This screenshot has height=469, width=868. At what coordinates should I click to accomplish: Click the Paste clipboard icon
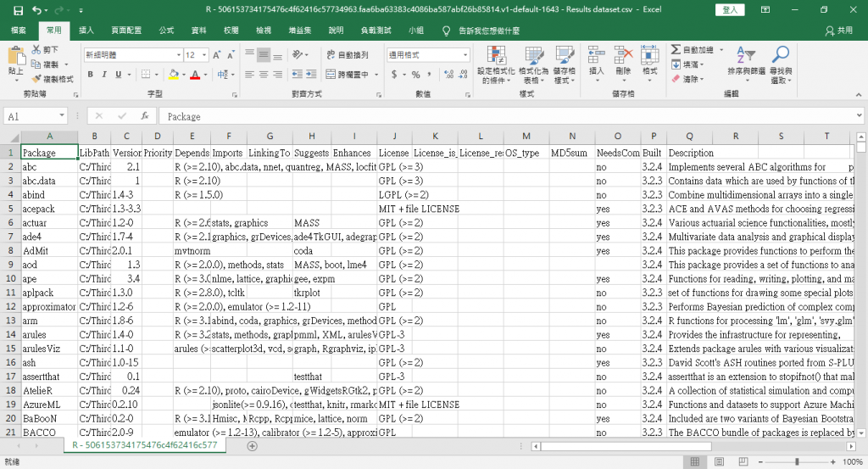pyautogui.click(x=16, y=57)
